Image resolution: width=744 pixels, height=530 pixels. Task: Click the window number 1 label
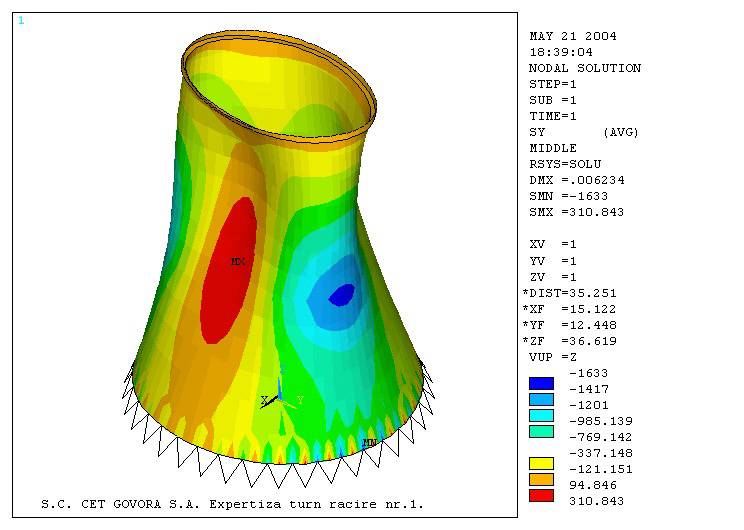coord(21,20)
